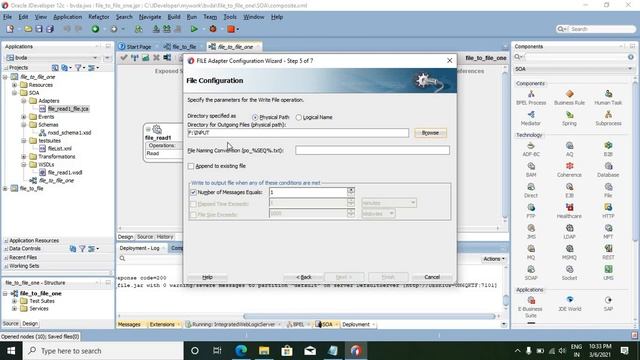Open File Explorer from the taskbar
640x360 pixels.
(x=264, y=351)
